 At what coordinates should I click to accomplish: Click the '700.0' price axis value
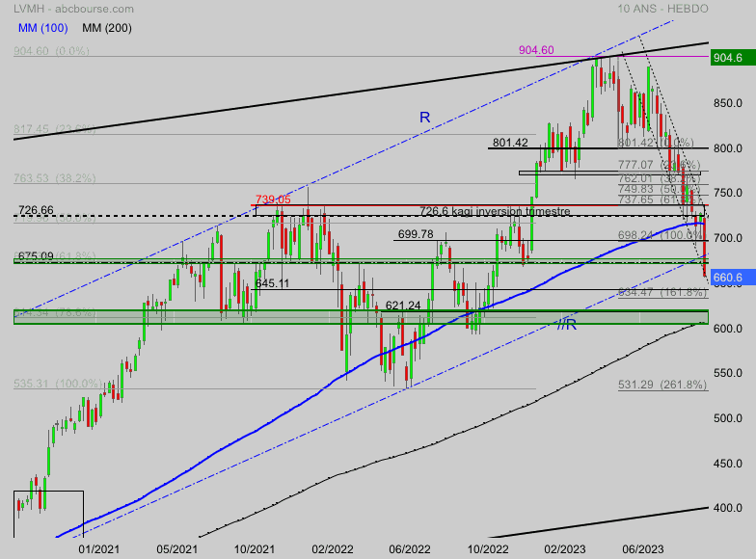[727, 238]
